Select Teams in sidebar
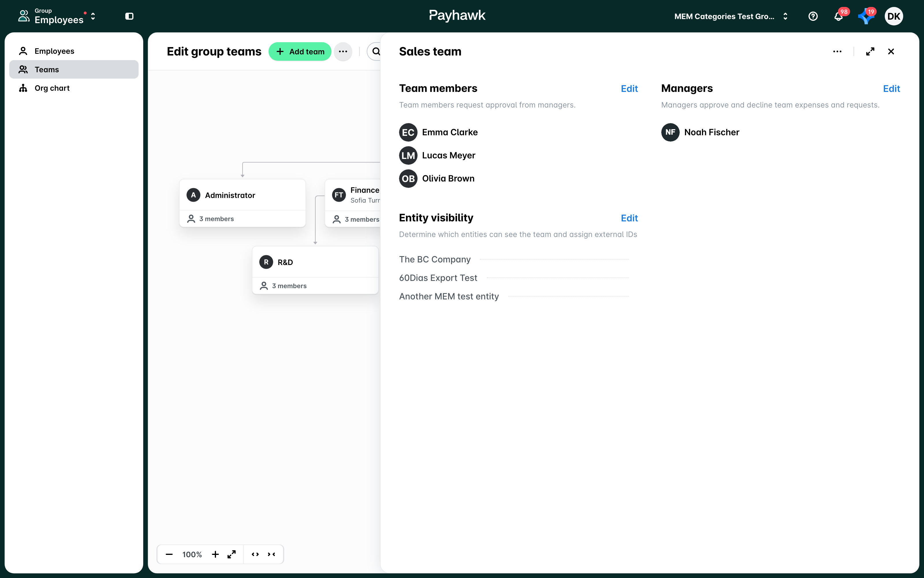This screenshot has height=578, width=924. click(x=74, y=69)
